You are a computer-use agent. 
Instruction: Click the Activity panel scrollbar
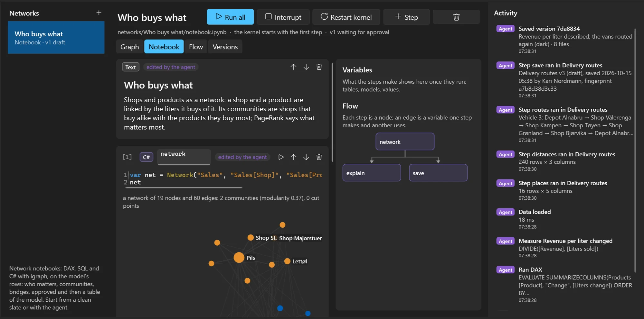[x=635, y=150]
